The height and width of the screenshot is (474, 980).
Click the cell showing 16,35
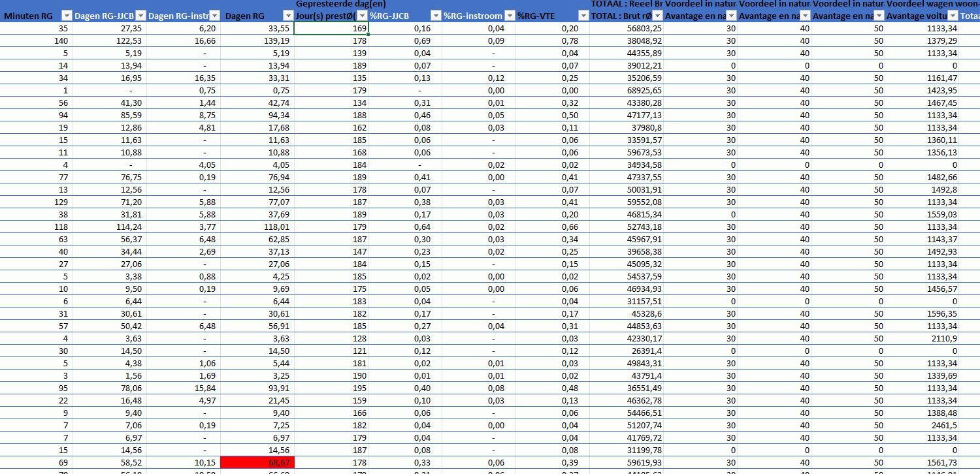[184, 78]
